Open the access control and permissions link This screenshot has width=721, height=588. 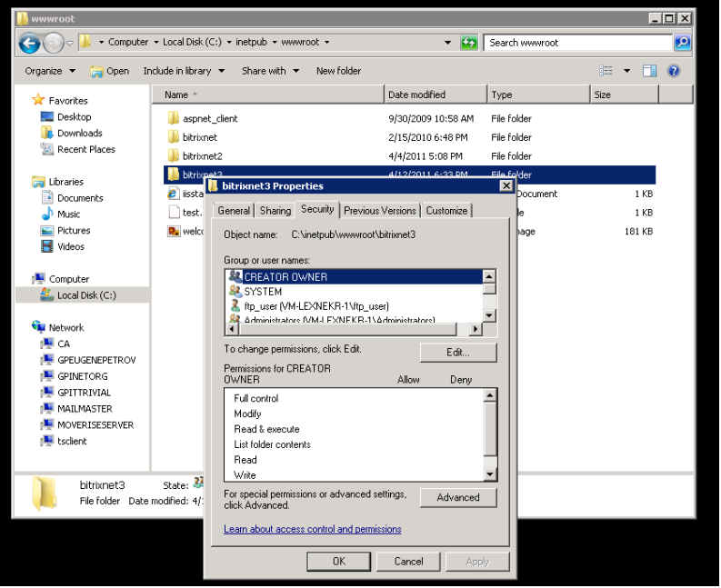pos(312,530)
